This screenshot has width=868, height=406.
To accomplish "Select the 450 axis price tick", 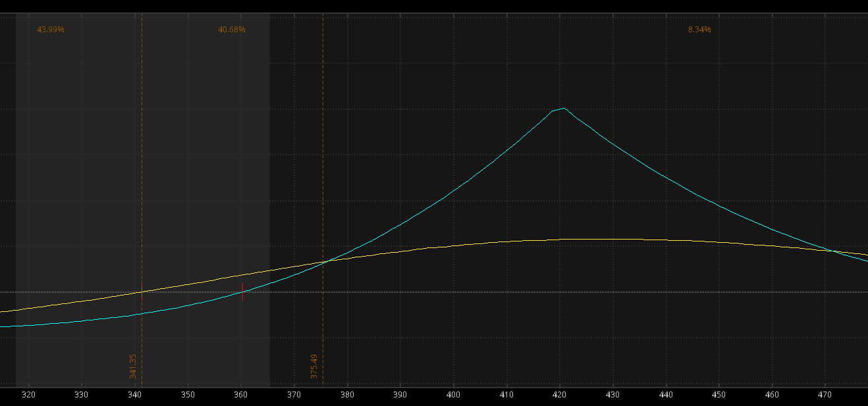I will point(719,395).
